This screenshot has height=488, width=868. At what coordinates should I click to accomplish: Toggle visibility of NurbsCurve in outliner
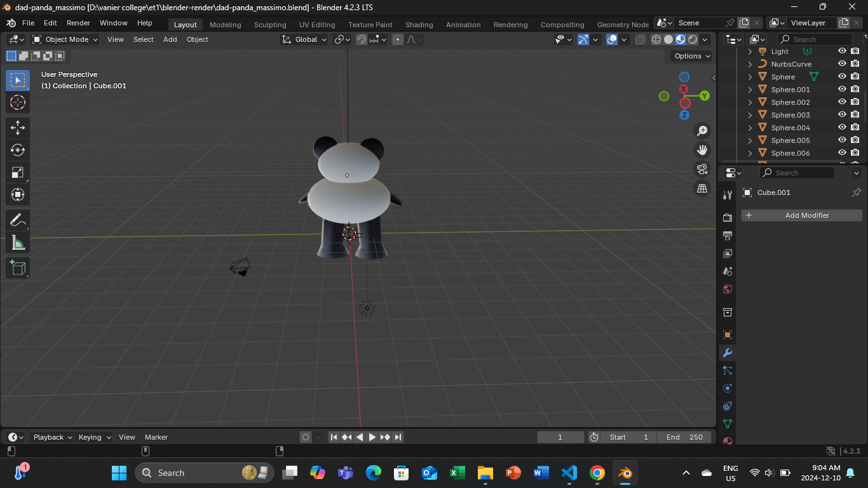click(842, 64)
